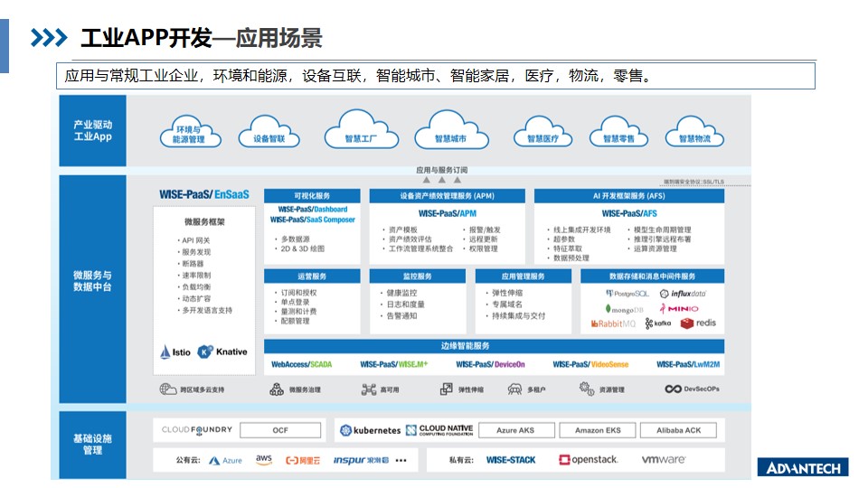868x488 pixels.
Task: Click the PostgreSQL logo
Action: click(x=627, y=293)
